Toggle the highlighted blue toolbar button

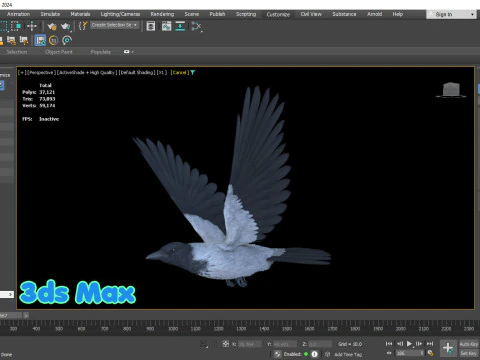(40, 40)
